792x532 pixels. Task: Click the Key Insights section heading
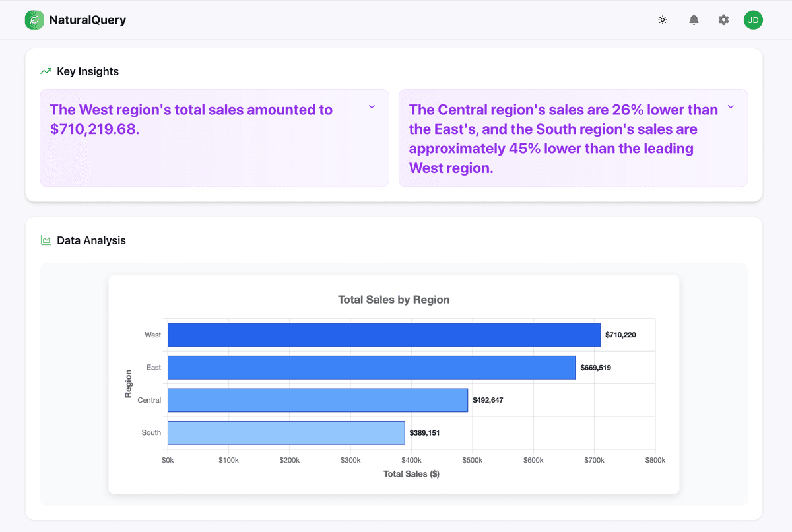[x=88, y=71]
